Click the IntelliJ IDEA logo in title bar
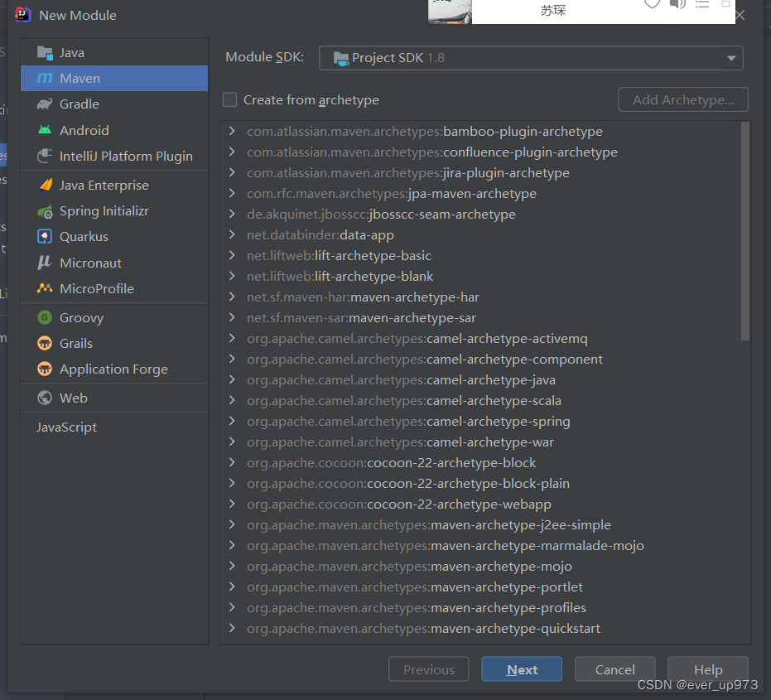The image size is (771, 700). pyautogui.click(x=23, y=15)
